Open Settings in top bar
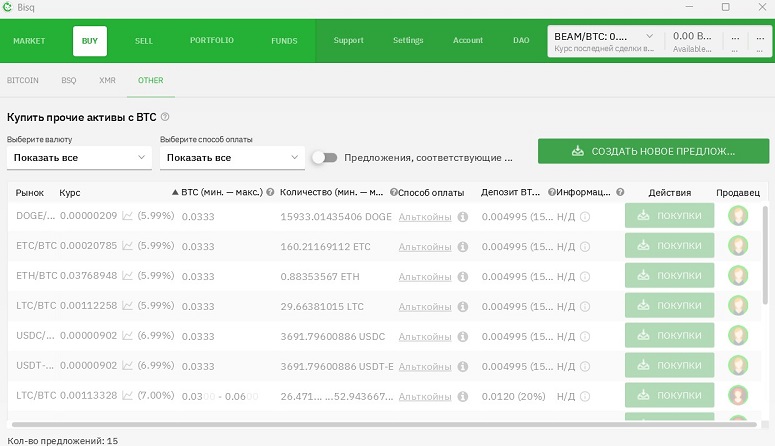 tap(408, 41)
